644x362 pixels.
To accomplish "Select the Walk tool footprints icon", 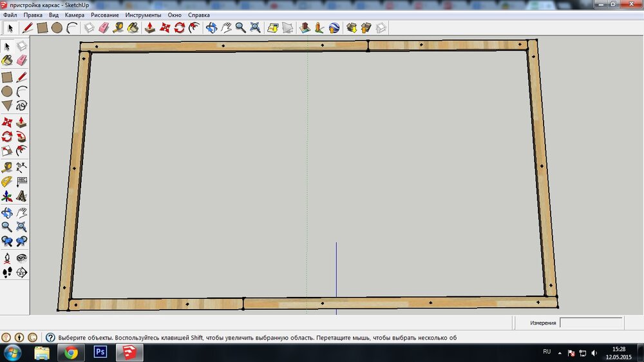I will 7,272.
